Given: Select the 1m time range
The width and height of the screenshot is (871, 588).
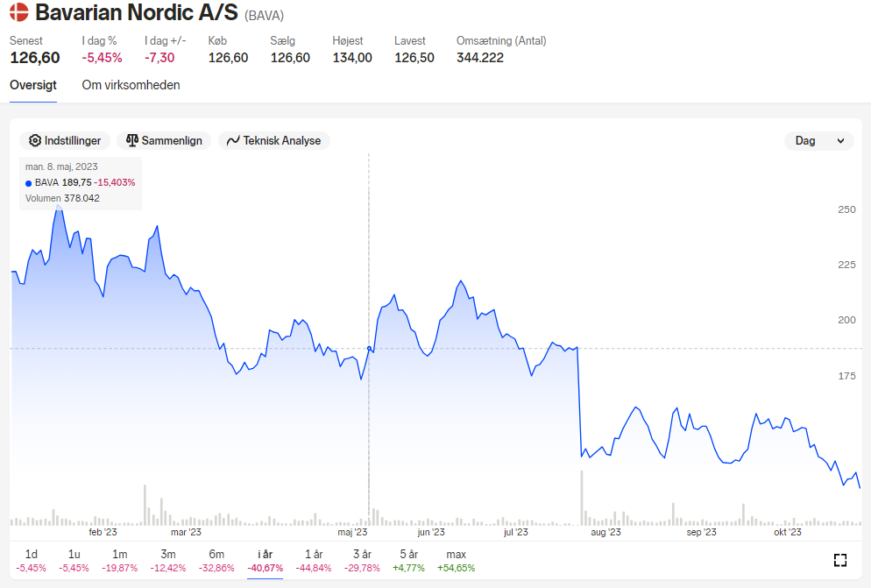Looking at the screenshot, I should coord(119,561).
